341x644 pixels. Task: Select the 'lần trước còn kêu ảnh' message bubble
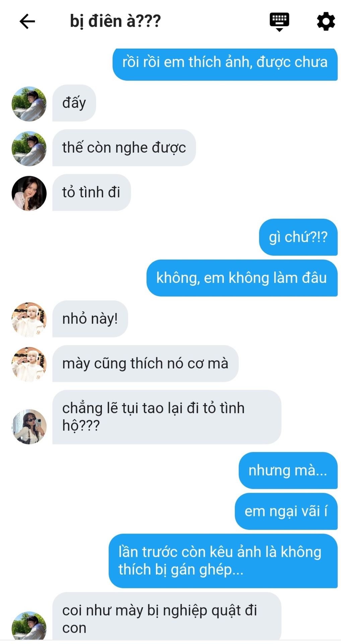[223, 561]
